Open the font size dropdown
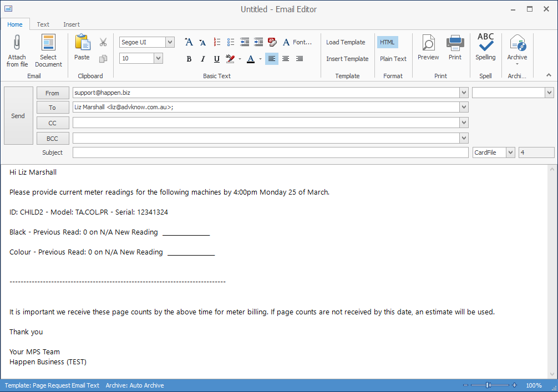The height and width of the screenshot is (392, 558). 140,58
